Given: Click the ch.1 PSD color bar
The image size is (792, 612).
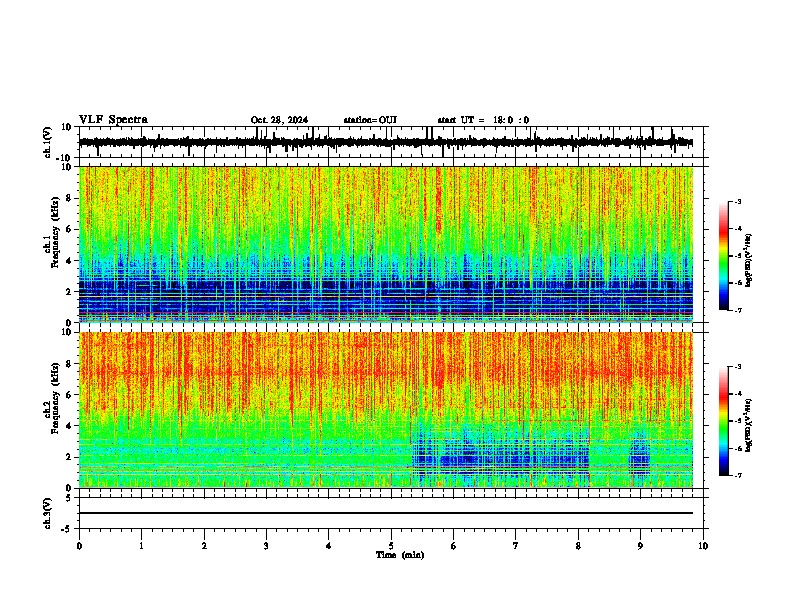Looking at the screenshot, I should point(723,256).
